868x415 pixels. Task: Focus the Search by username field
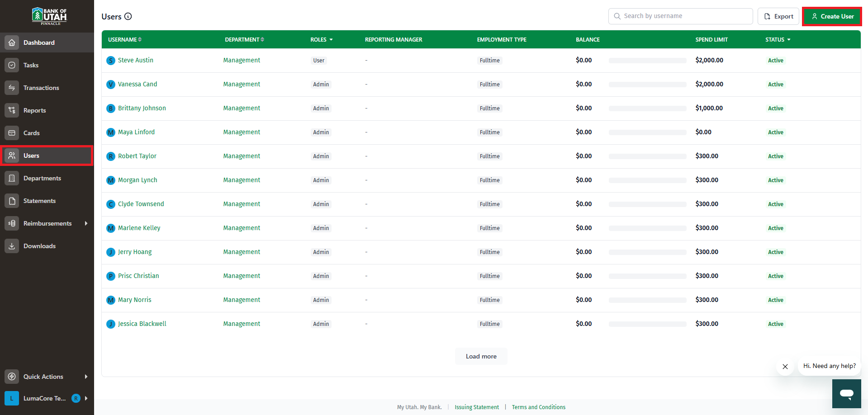pos(680,16)
